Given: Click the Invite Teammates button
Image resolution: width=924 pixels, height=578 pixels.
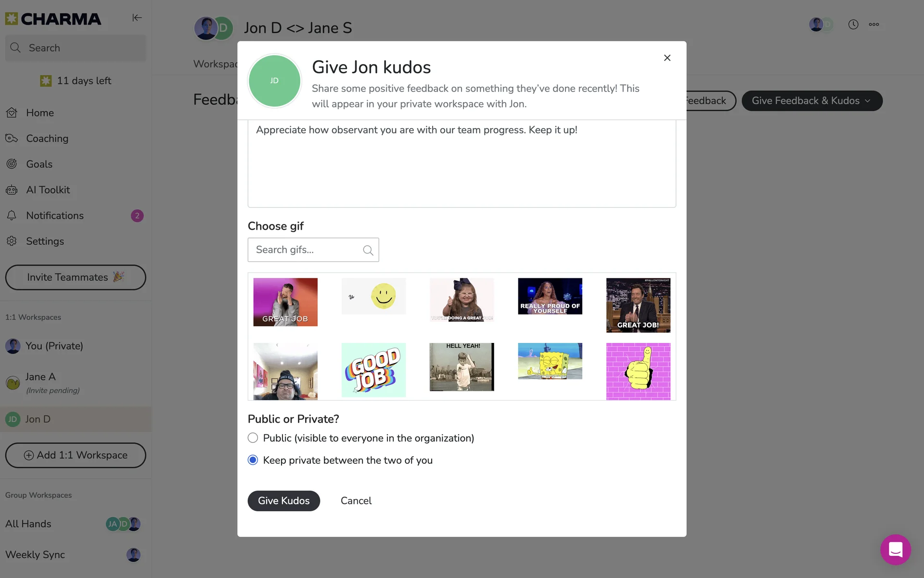Looking at the screenshot, I should (x=76, y=277).
